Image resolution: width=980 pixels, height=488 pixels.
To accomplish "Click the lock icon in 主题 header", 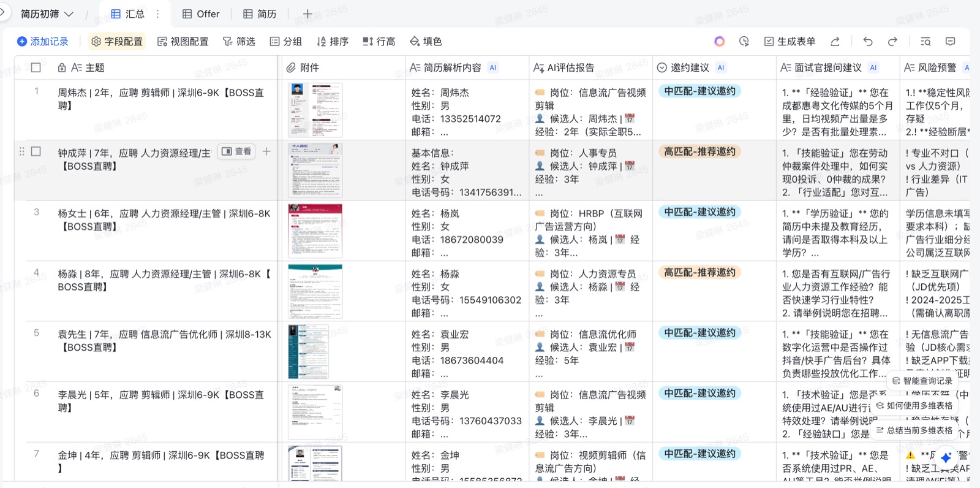I will (62, 67).
